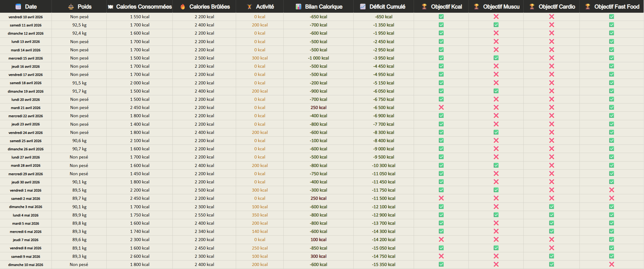
Task: Select the Objectif Muscu column header
Action: [496, 6]
